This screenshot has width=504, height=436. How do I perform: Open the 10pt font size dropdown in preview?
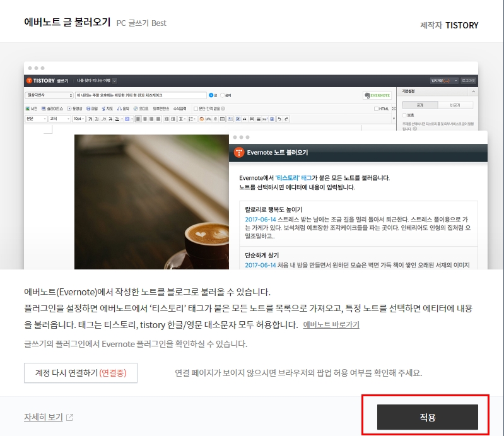click(x=79, y=119)
